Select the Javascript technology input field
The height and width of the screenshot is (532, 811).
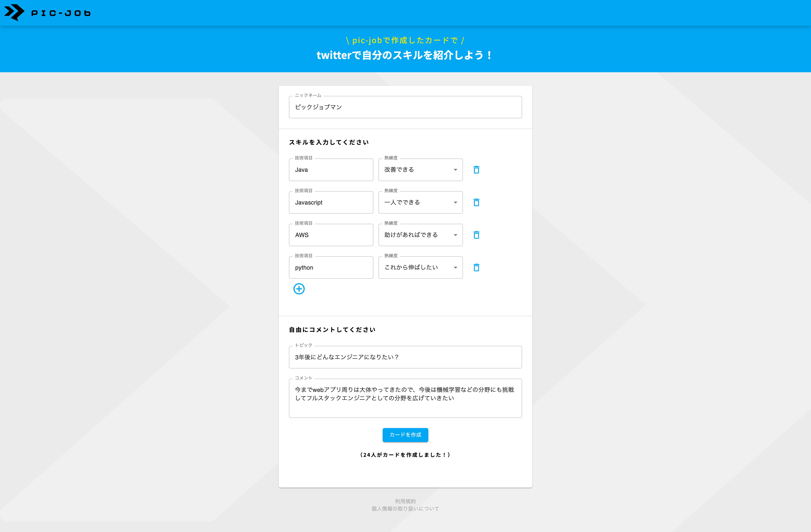(331, 202)
